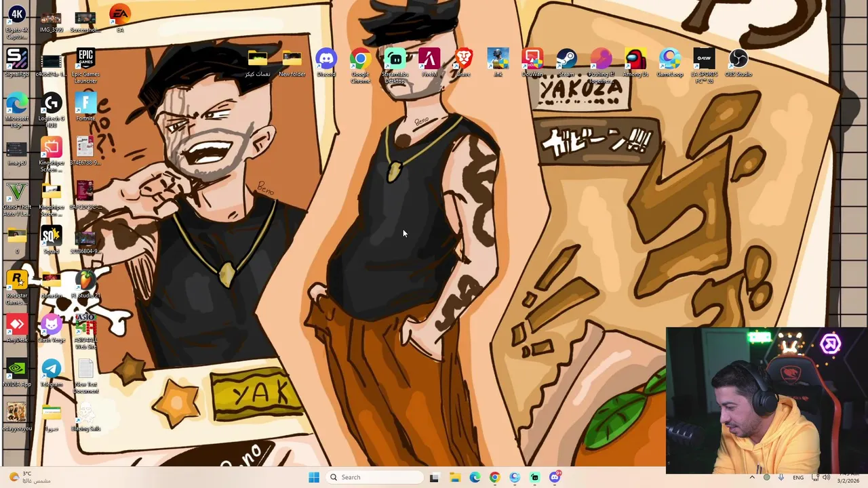The width and height of the screenshot is (868, 488).
Task: Open Google Chrome from the taskbar
Action: 494,477
